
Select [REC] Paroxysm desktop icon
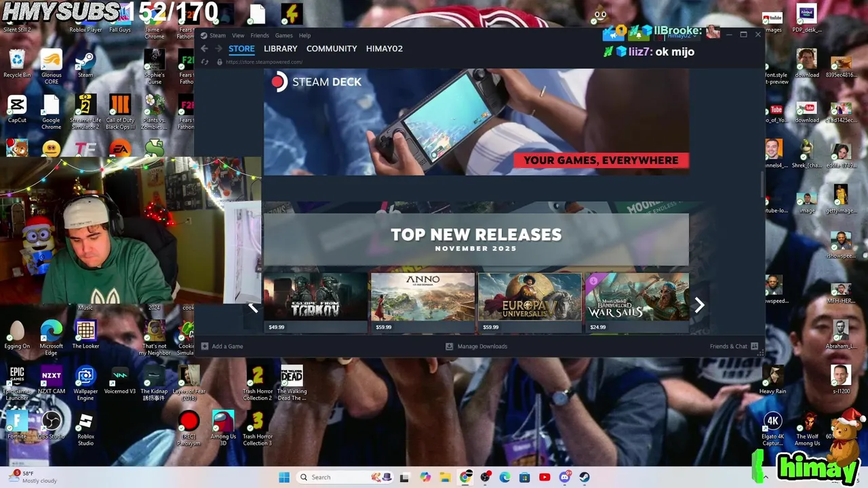click(189, 428)
